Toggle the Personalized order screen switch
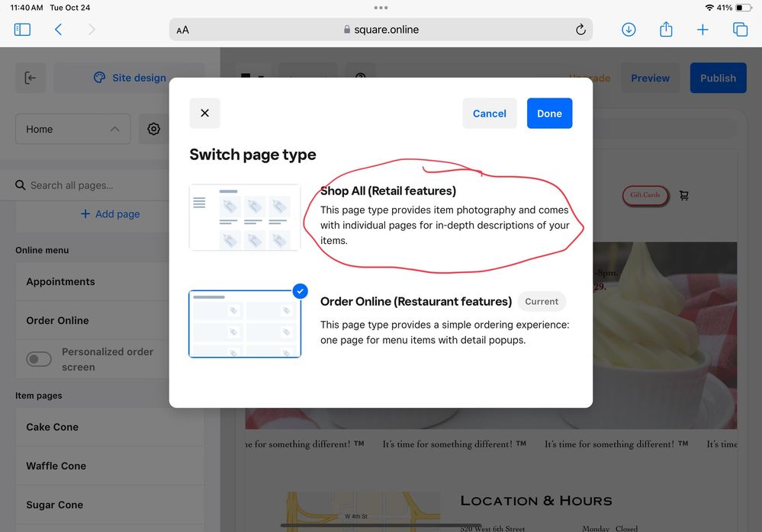The image size is (762, 532). [39, 359]
